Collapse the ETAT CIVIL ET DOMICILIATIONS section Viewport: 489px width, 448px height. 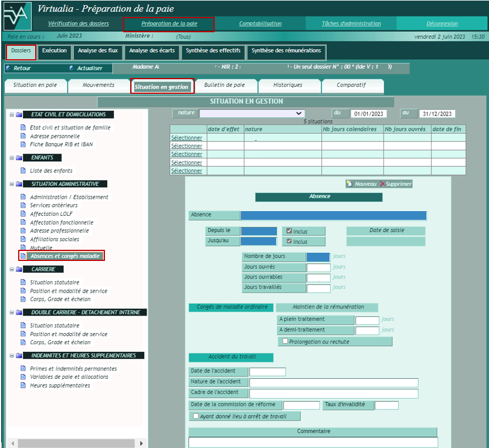pyautogui.click(x=11, y=115)
